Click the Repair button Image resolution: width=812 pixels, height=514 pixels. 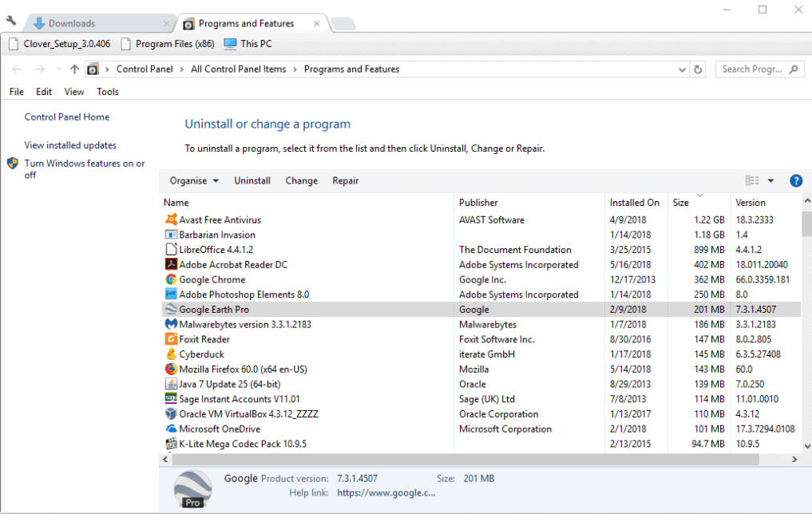[x=346, y=180]
